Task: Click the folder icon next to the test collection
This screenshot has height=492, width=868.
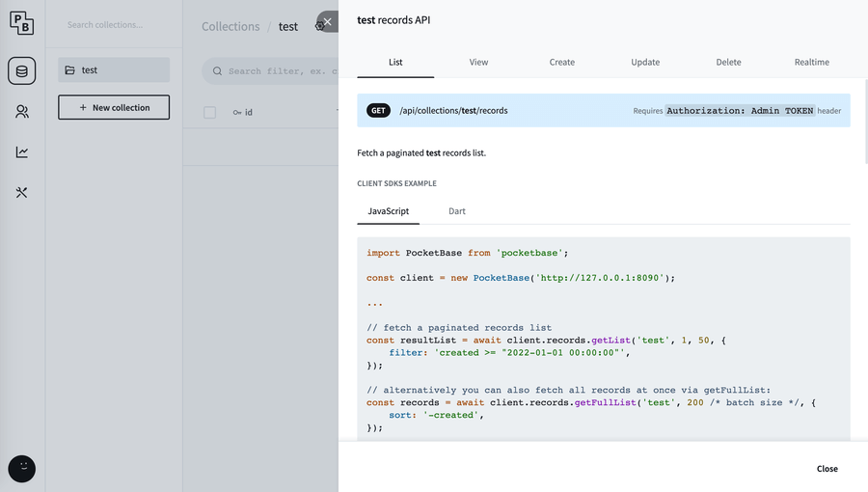Action: click(69, 70)
